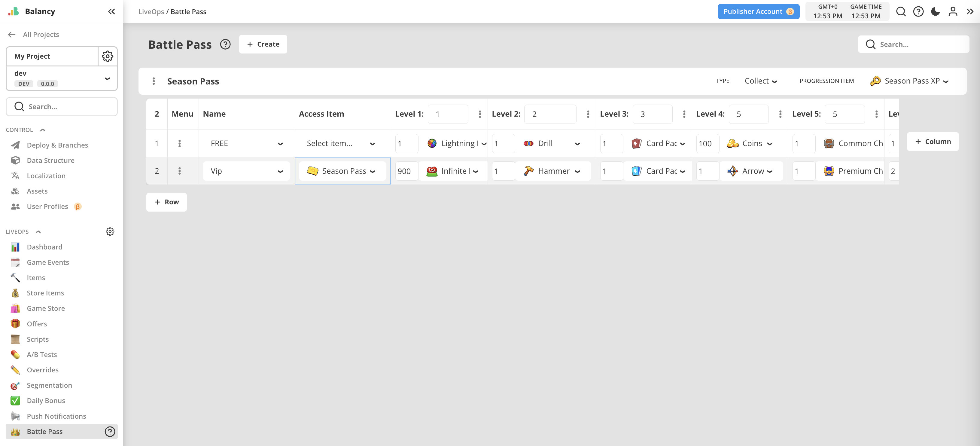This screenshot has width=980, height=446.
Task: Open Season Pass XP progression dropdown
Action: coord(911,81)
